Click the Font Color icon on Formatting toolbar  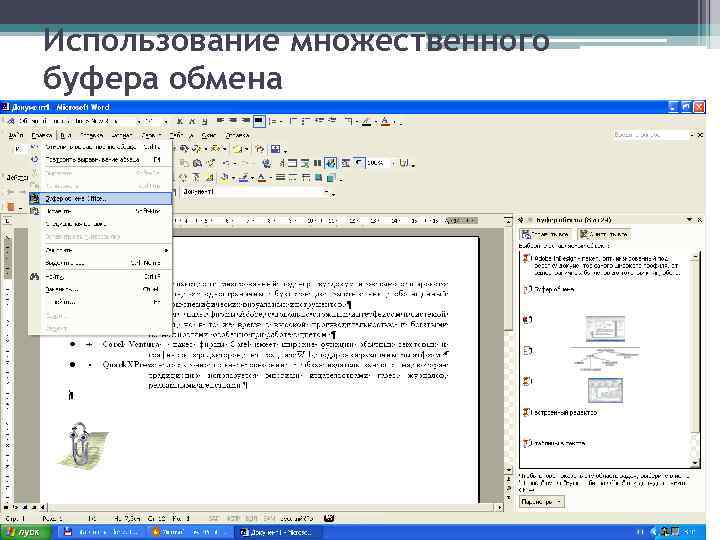click(385, 121)
